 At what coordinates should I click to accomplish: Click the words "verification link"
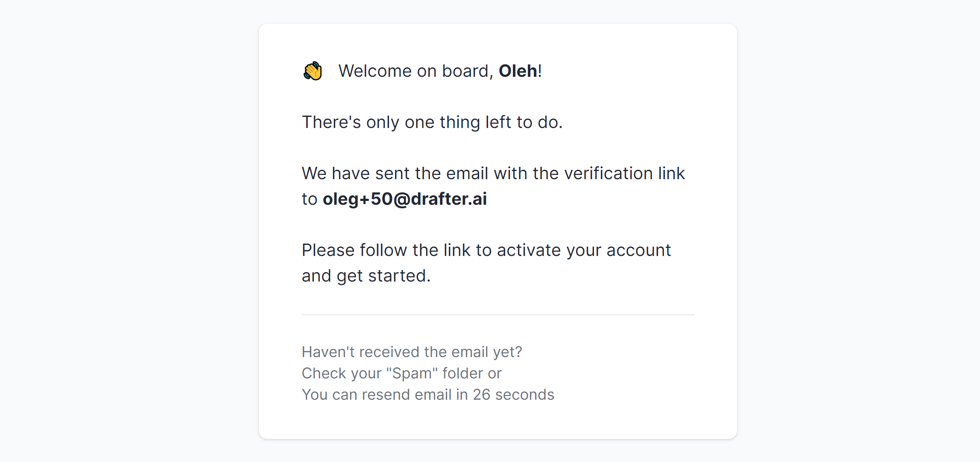click(624, 173)
